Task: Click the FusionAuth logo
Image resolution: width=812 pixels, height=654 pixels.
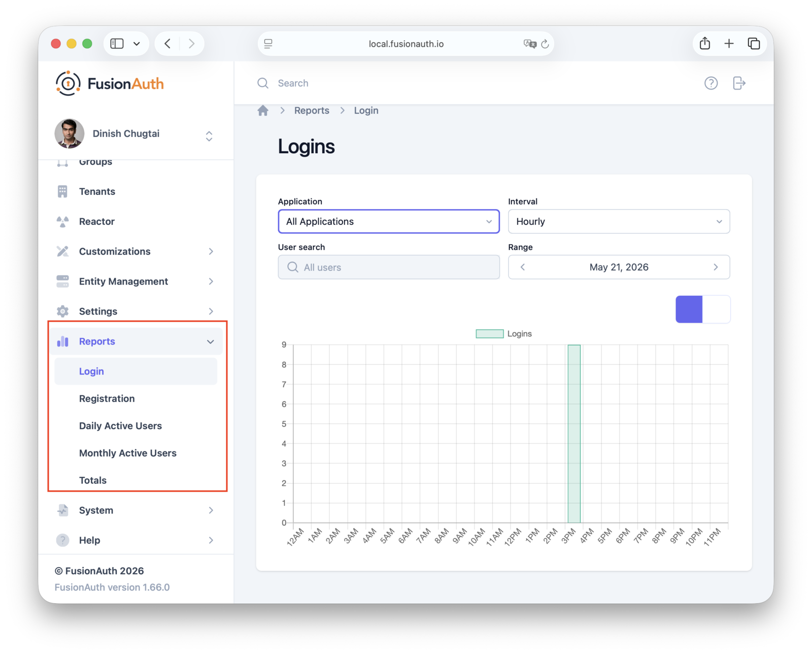Action: click(110, 83)
